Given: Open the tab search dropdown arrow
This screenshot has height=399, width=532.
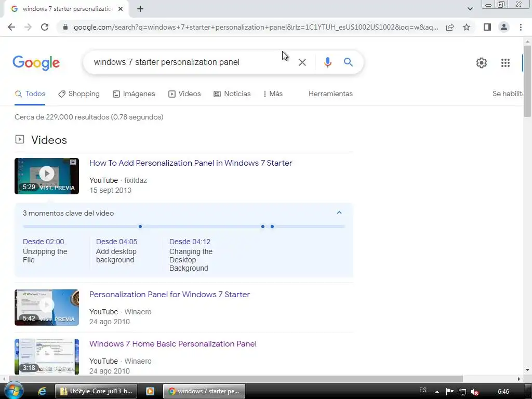Looking at the screenshot, I should pos(470,9).
